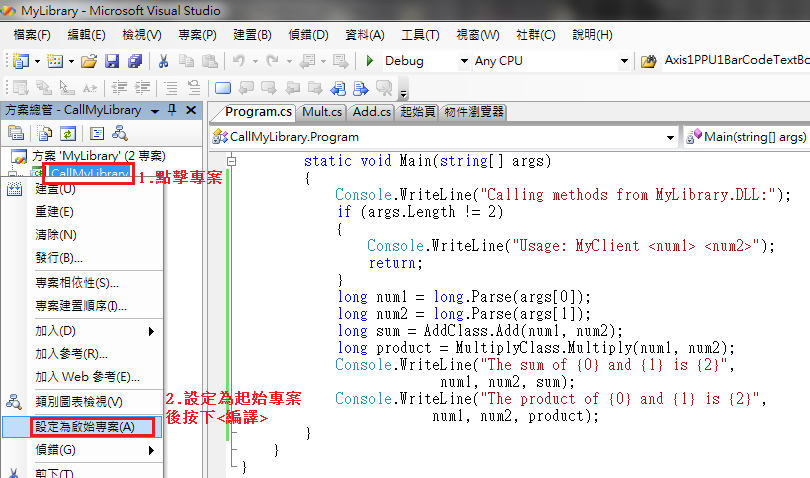Click the Solution Explorer Refresh icon
Screen dimensions: 810x478
pos(68,133)
